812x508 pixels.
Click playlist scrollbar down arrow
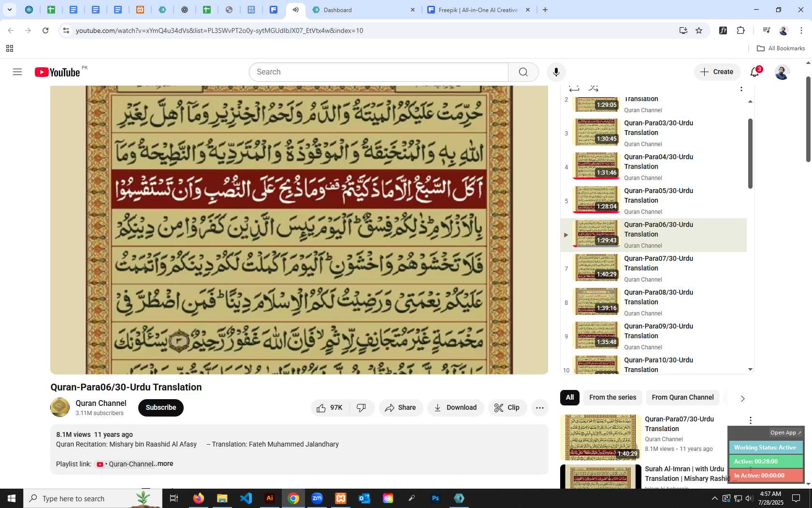click(x=750, y=370)
